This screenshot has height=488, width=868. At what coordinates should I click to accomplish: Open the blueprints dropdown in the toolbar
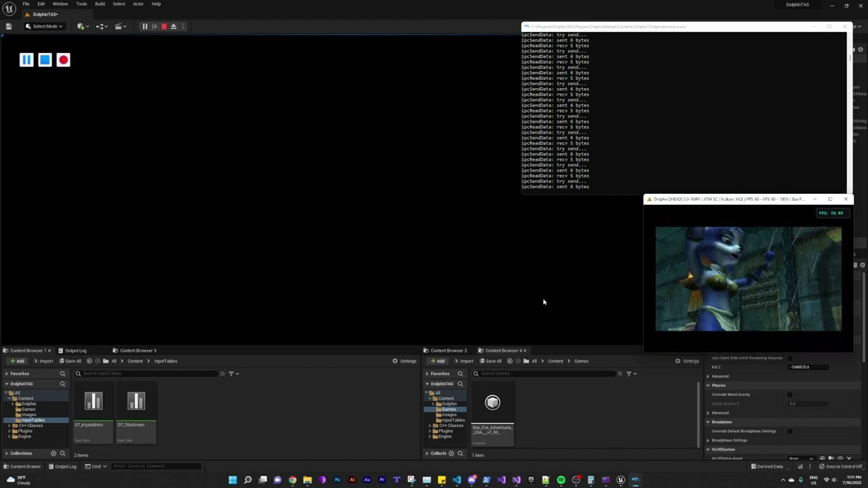tap(101, 26)
